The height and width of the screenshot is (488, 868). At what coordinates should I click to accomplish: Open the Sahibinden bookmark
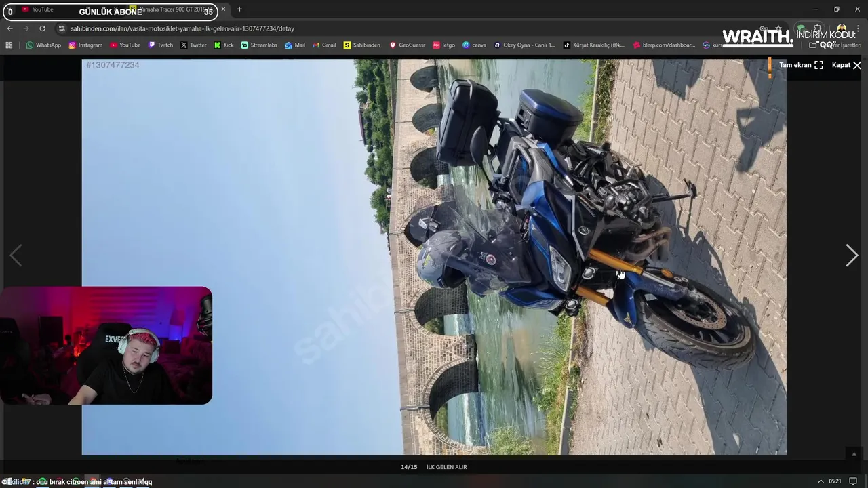362,45
